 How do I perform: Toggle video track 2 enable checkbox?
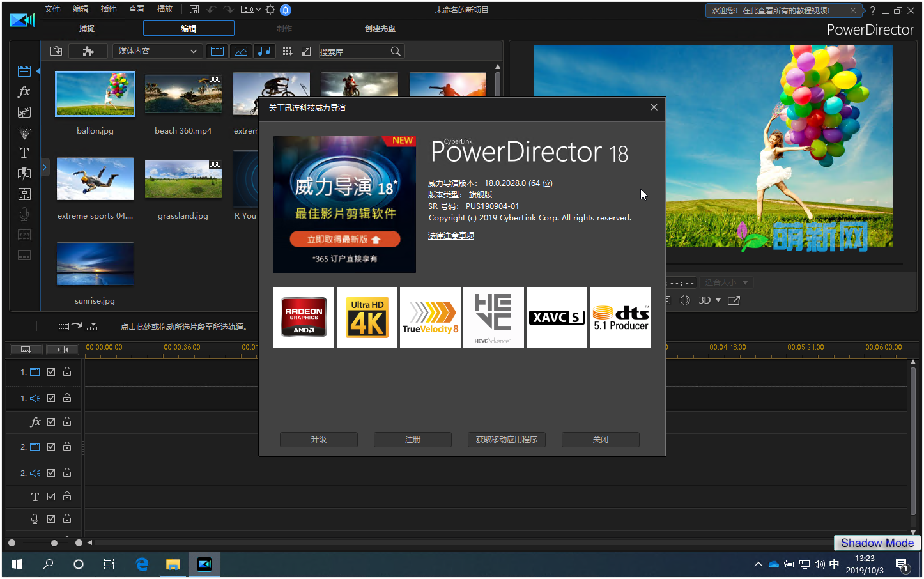(x=51, y=447)
